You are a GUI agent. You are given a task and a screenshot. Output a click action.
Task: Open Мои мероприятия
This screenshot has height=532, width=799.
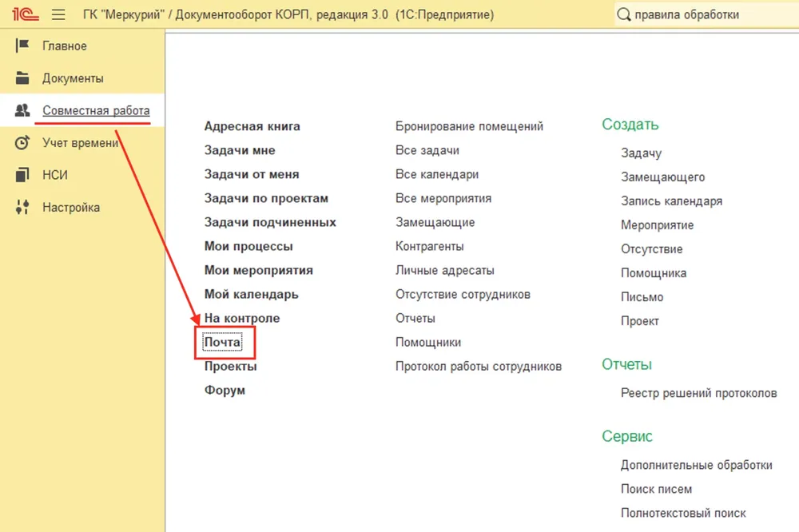point(258,269)
